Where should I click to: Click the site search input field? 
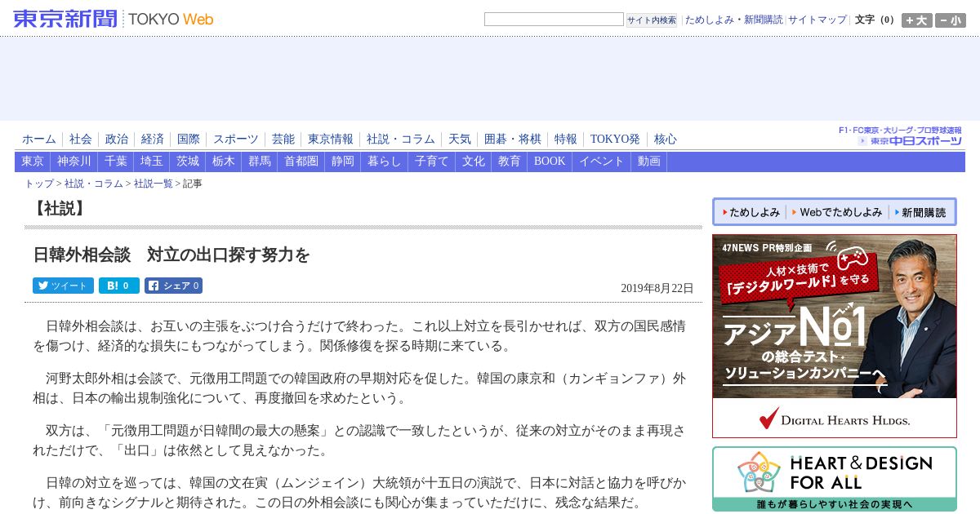pos(554,20)
